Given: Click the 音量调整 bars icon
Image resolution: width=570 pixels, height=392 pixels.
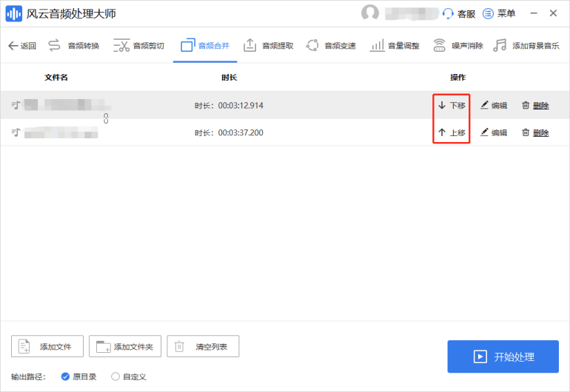Looking at the screenshot, I should coord(378,45).
